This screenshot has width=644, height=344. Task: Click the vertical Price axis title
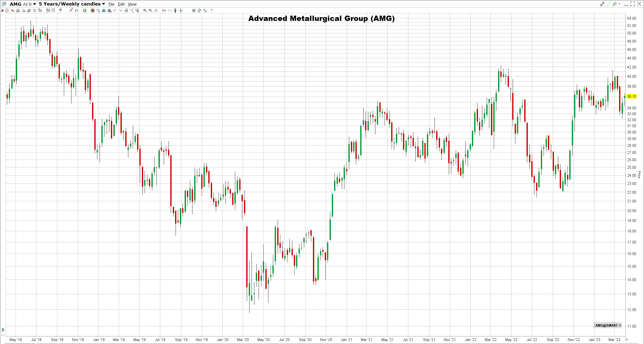(x=639, y=175)
